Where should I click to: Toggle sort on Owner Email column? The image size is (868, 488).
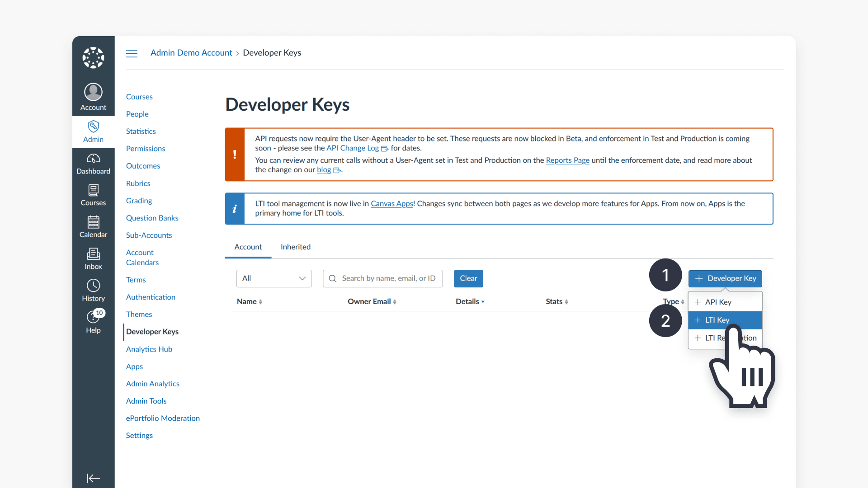tap(395, 301)
